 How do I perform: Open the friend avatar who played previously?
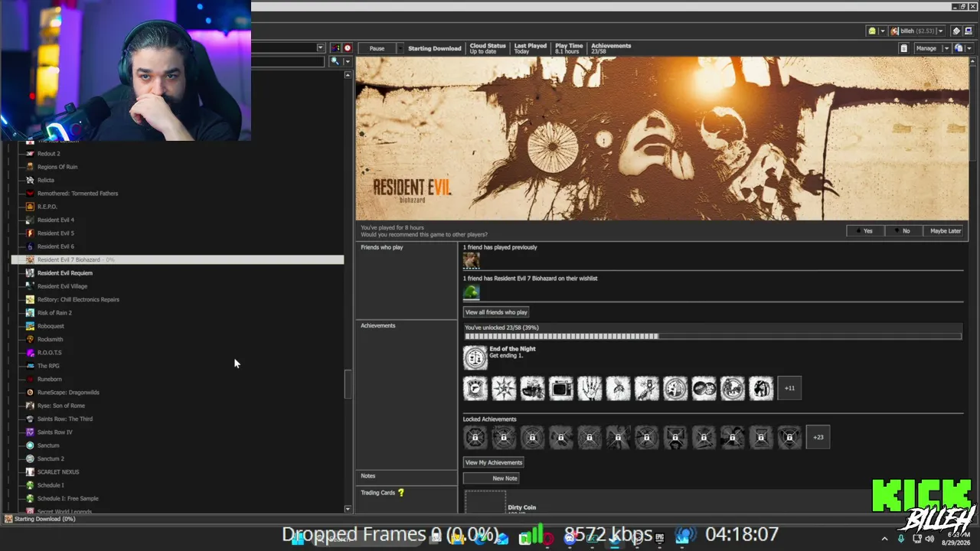471,260
